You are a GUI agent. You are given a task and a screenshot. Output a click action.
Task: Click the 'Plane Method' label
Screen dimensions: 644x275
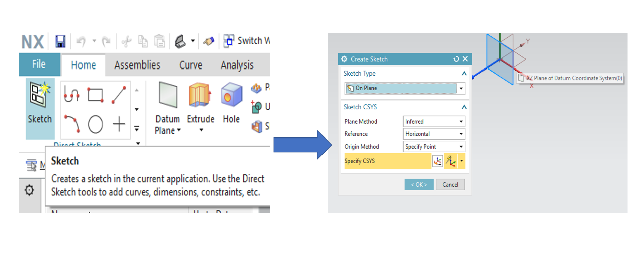tap(361, 122)
